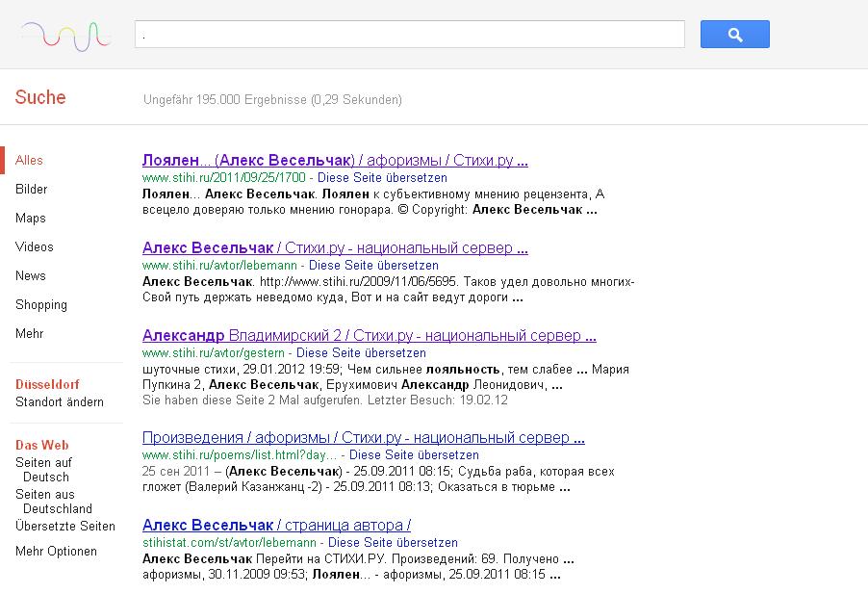Expand Mehr categories in sidebar
This screenshot has width=868, height=594.
coord(29,334)
